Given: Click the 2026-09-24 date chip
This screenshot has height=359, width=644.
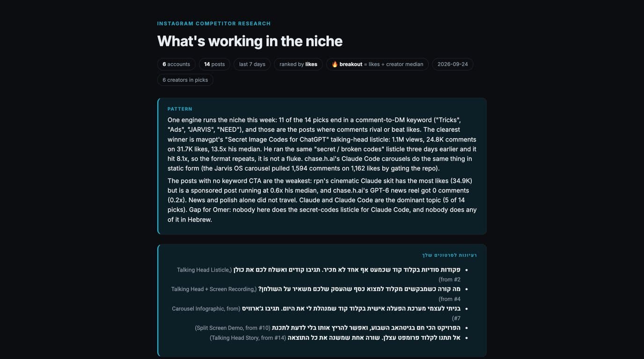Looking at the screenshot, I should pyautogui.click(x=453, y=64).
